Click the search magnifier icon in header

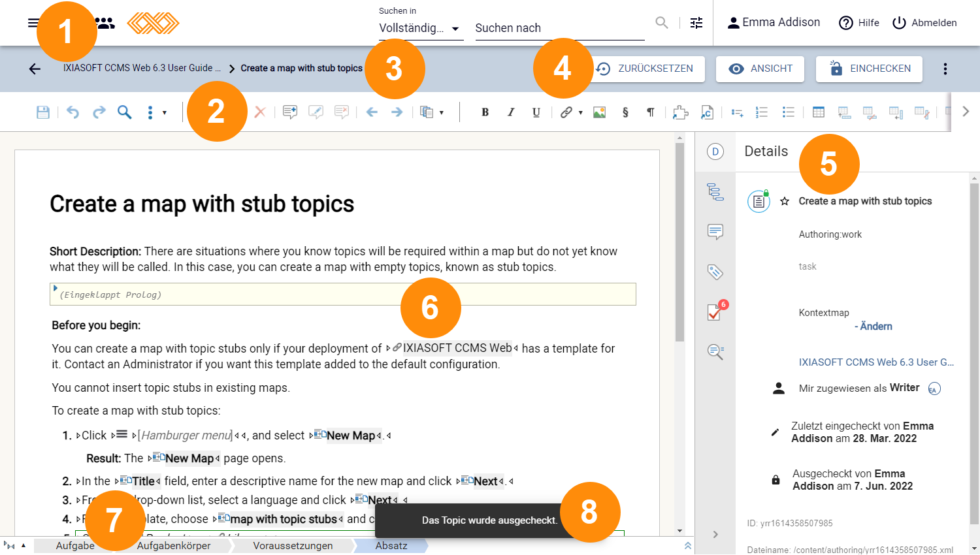pos(662,23)
